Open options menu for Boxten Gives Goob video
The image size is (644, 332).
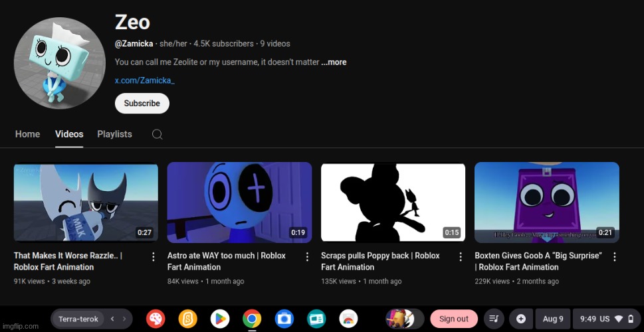pos(615,257)
